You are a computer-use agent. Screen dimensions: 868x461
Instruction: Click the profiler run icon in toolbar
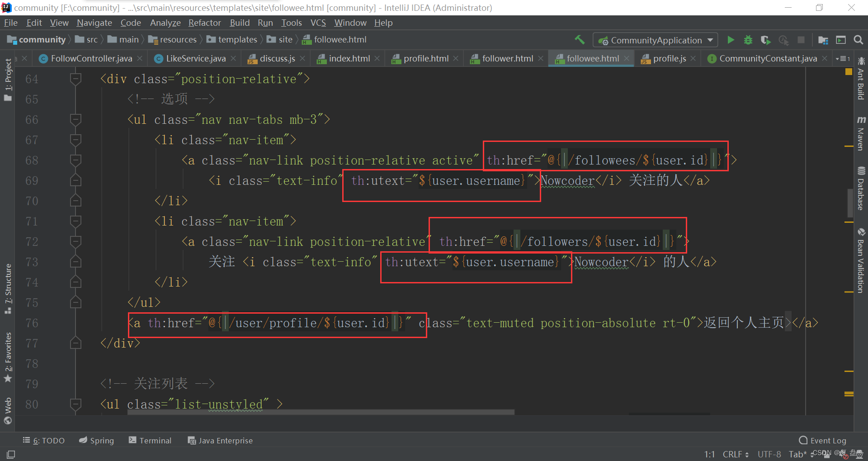pyautogui.click(x=783, y=40)
